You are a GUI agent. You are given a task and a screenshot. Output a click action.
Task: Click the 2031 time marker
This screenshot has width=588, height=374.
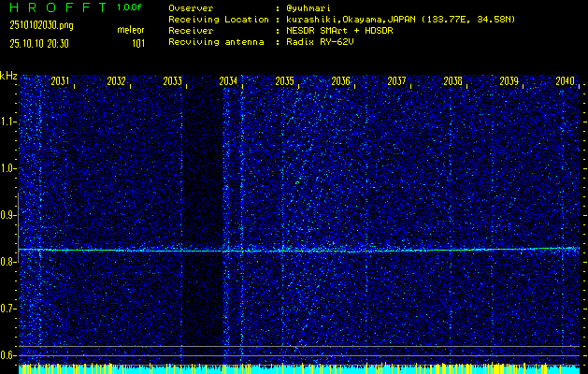[x=60, y=82]
